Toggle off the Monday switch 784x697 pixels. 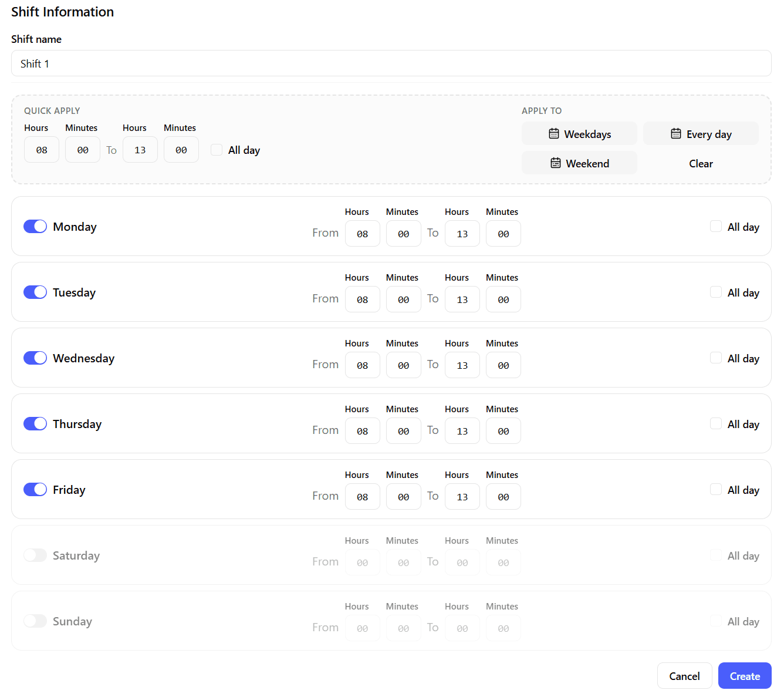click(35, 227)
